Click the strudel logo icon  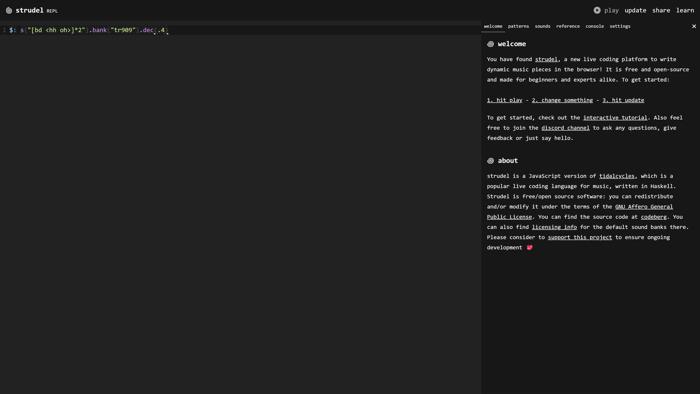tap(9, 10)
